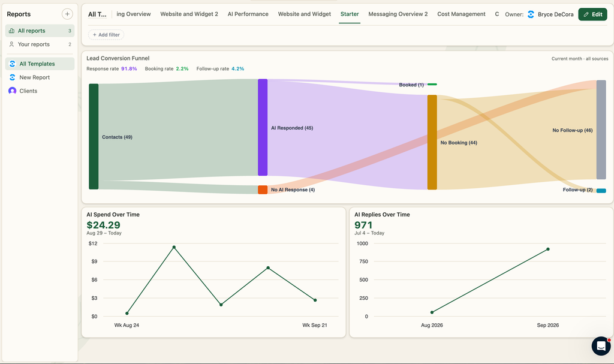Switch to Website and Widget tab

tap(304, 14)
